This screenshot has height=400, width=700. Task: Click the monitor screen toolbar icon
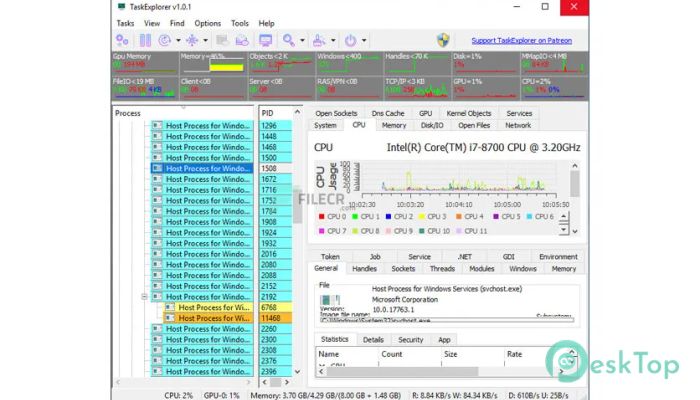pyautogui.click(x=266, y=40)
